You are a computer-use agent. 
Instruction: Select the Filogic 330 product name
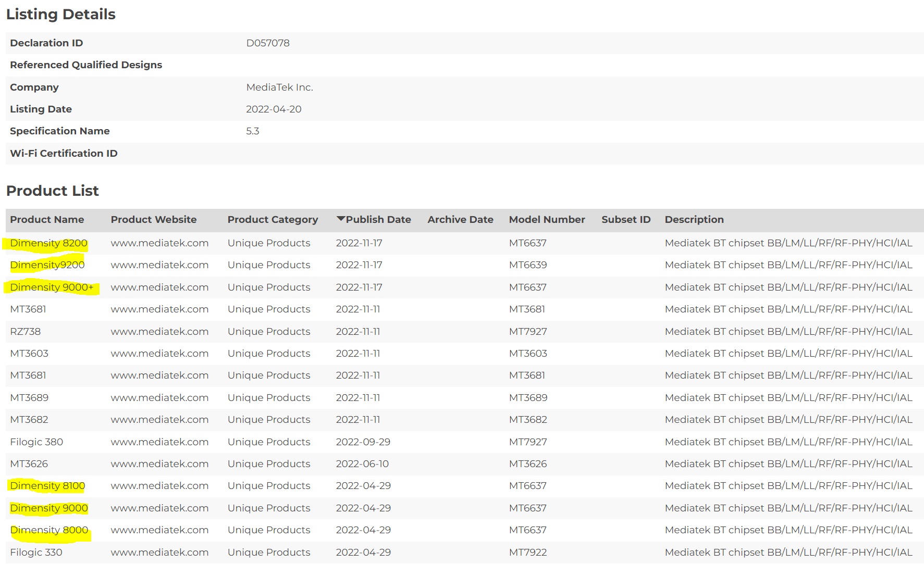tap(36, 553)
